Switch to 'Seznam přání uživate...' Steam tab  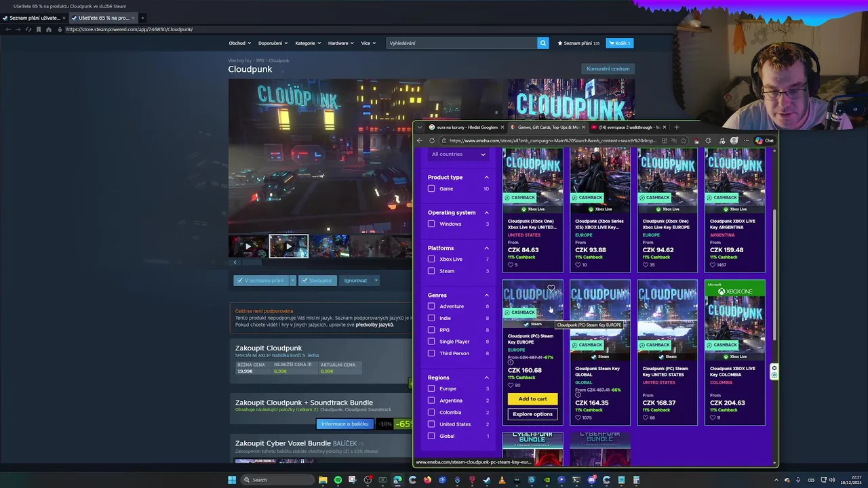(34, 18)
